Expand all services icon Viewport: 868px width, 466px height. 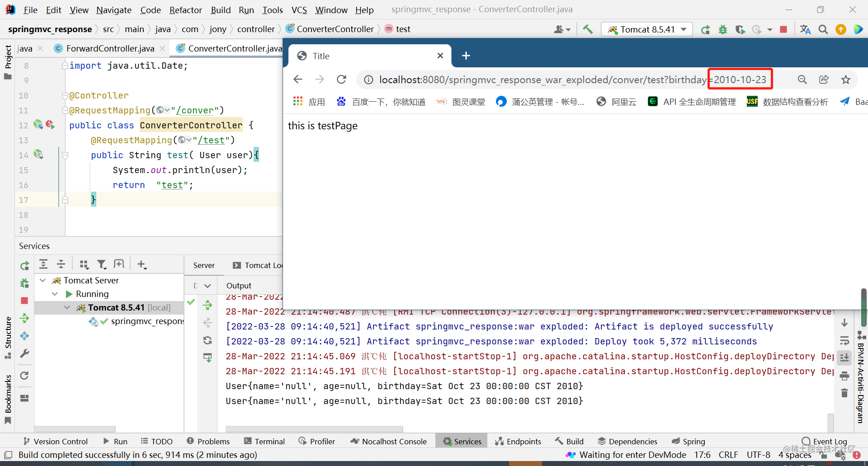pos(43,264)
